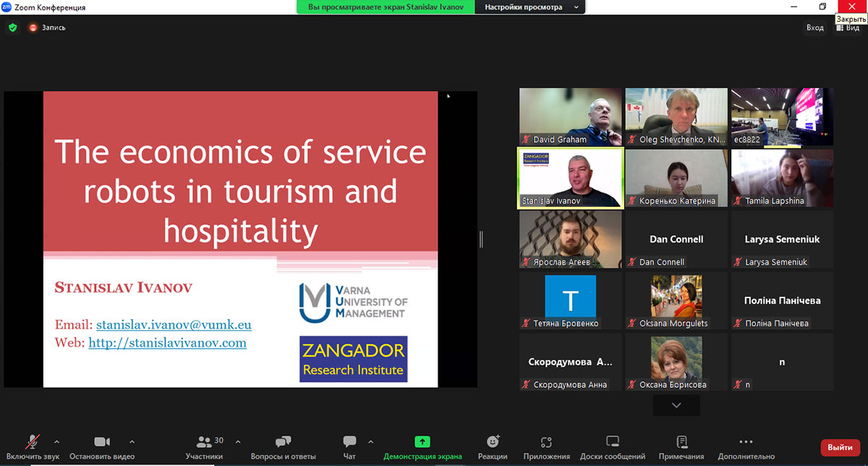Select Тетяна Бровенко participant tile
868x466 pixels.
(571, 301)
